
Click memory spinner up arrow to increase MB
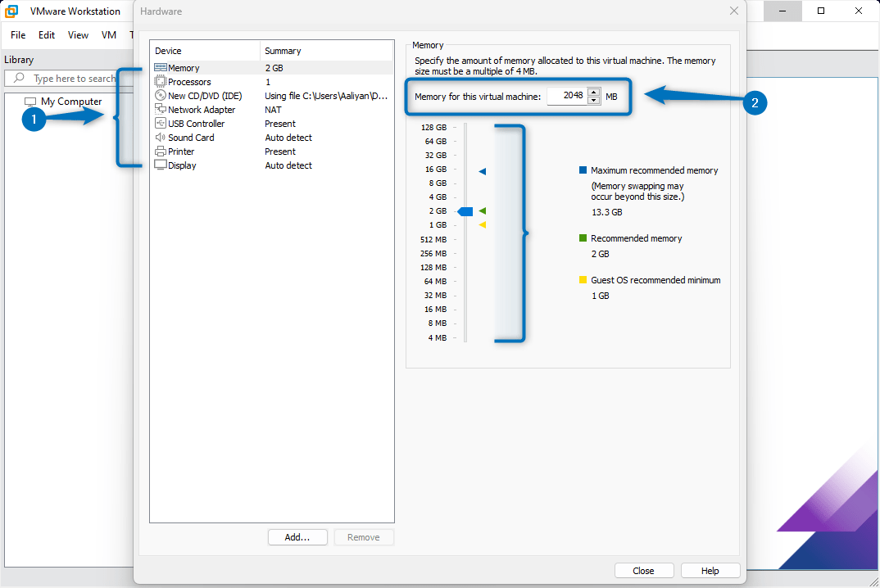pos(594,92)
